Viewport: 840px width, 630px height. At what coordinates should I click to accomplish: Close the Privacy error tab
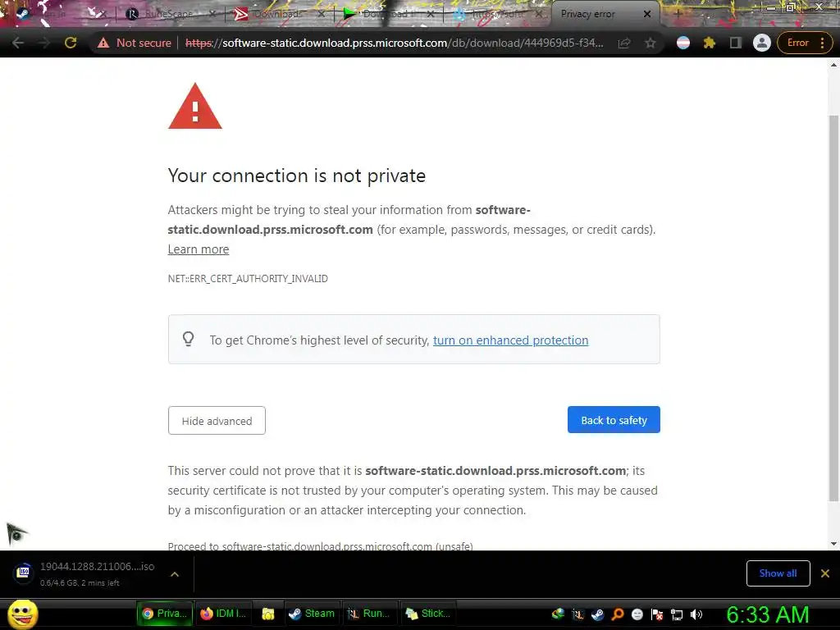[x=647, y=14]
